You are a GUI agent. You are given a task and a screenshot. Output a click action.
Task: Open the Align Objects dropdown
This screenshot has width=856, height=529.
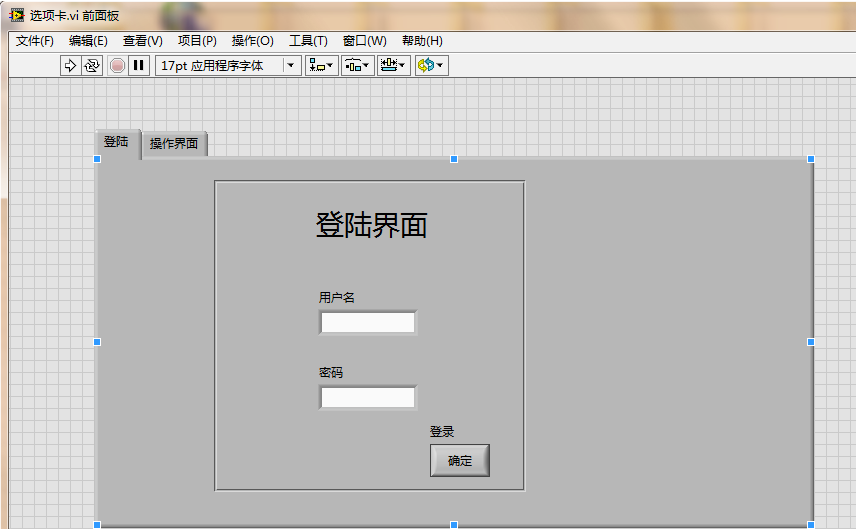[322, 66]
